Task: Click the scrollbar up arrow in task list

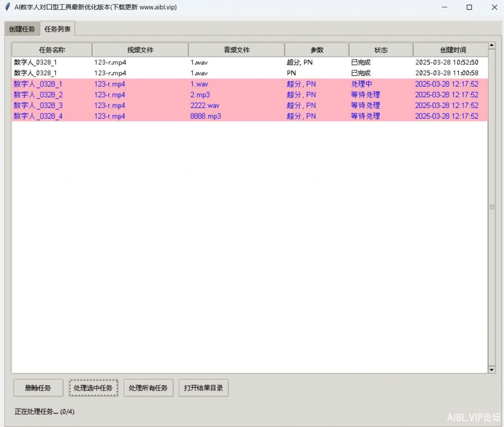Action: (491, 46)
